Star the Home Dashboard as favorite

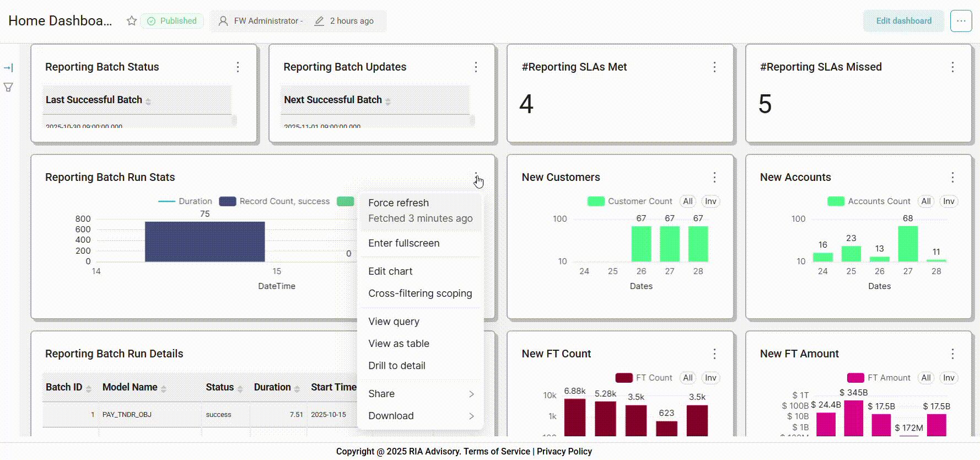coord(131,21)
